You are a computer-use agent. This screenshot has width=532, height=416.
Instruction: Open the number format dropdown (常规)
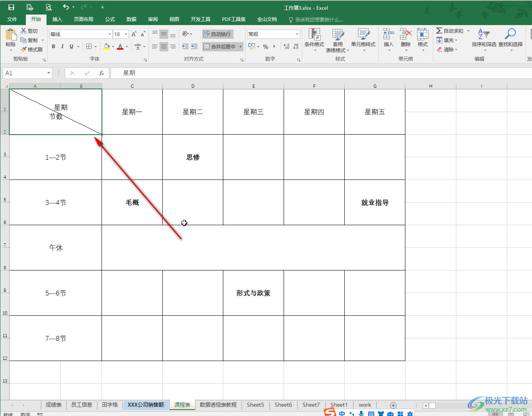coord(297,34)
